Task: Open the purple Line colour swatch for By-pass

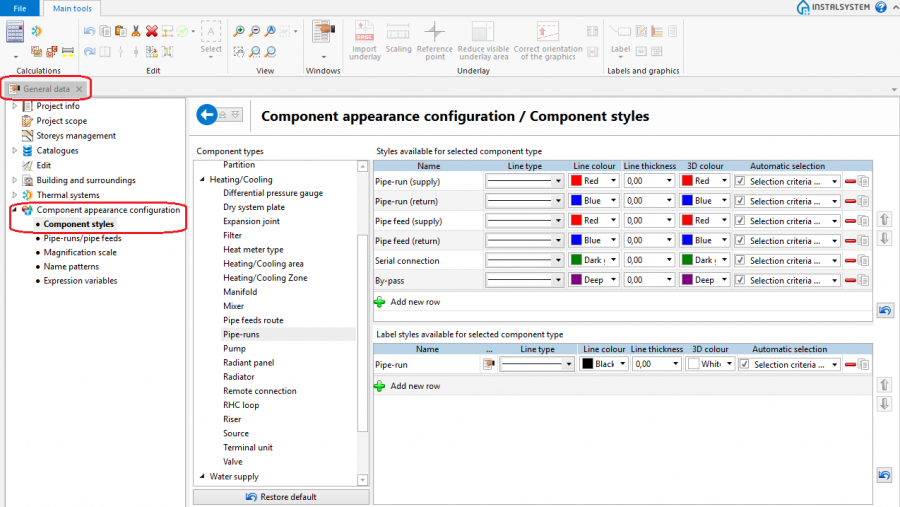Action: click(576, 281)
